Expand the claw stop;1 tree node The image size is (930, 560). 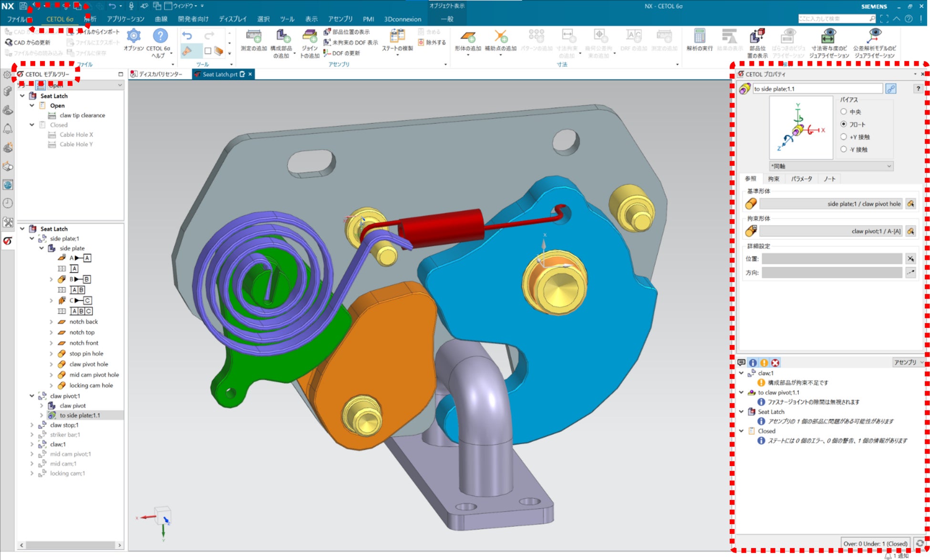tap(32, 425)
